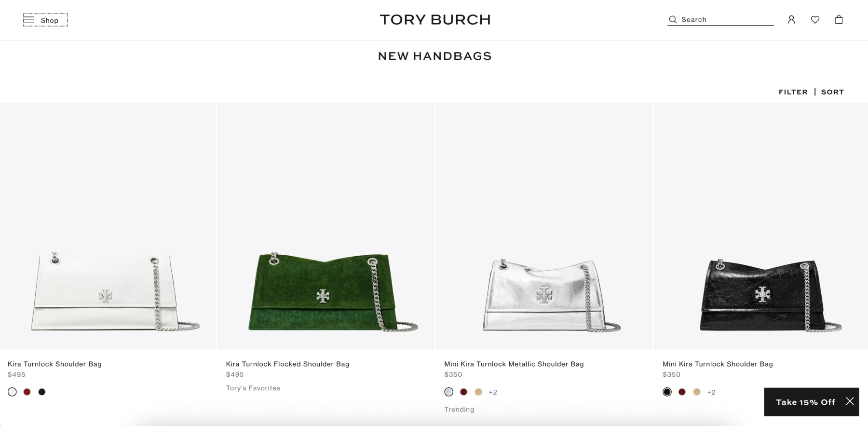Go to TORY BURCH homepage via logo
Image resolution: width=868 pixels, height=426 pixels.
[435, 19]
